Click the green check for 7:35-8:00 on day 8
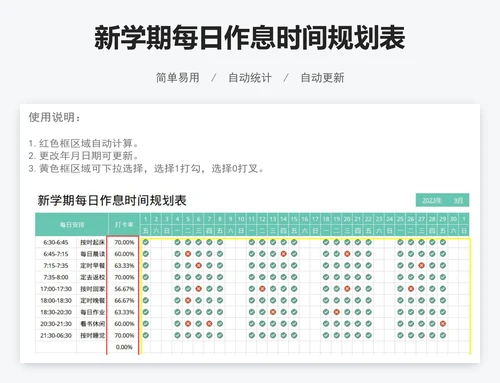The height and width of the screenshot is (383, 500). [220, 277]
